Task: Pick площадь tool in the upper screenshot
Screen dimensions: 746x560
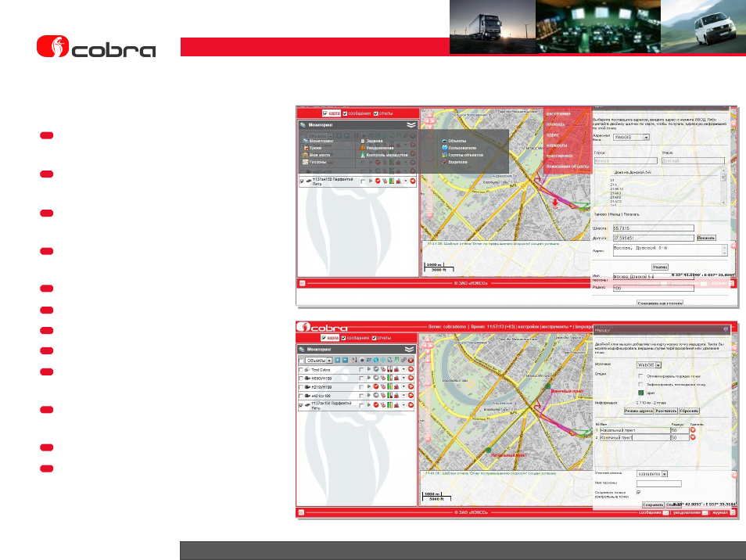Action: point(556,124)
